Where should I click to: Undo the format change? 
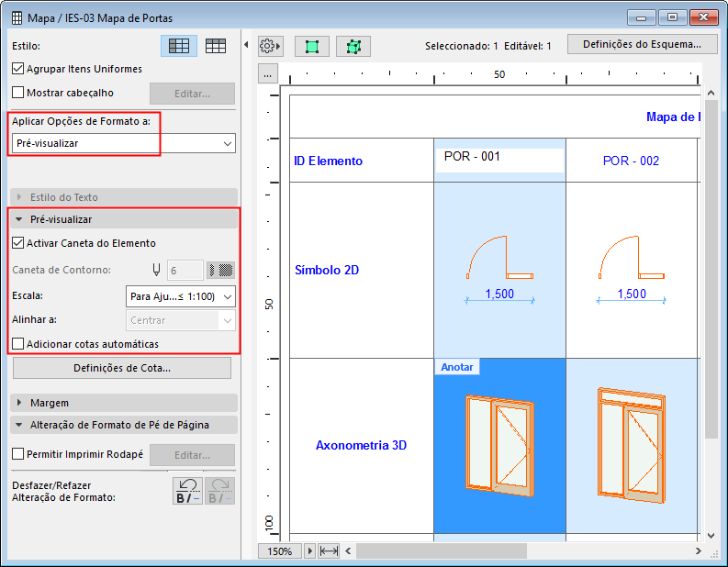(x=187, y=491)
